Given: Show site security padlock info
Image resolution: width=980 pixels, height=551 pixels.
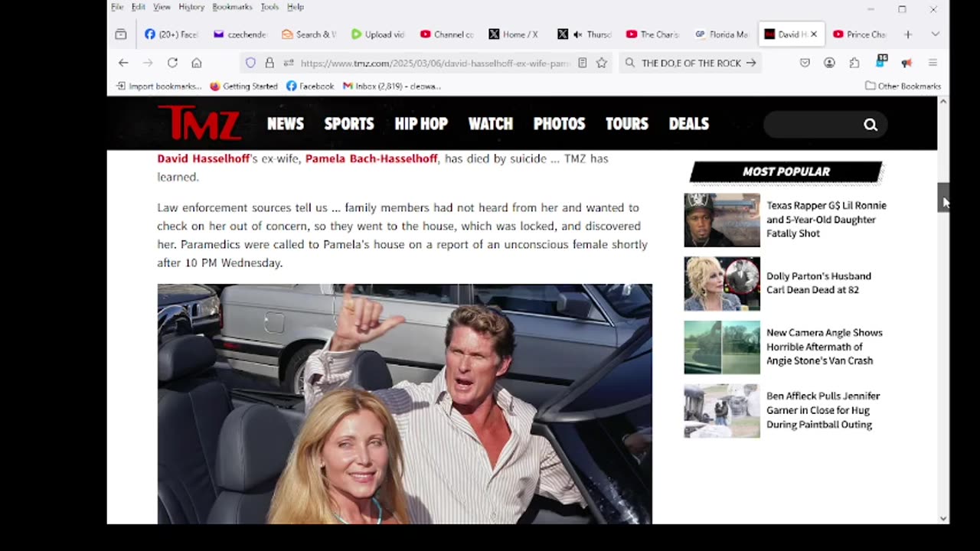Looking at the screenshot, I should tap(269, 63).
